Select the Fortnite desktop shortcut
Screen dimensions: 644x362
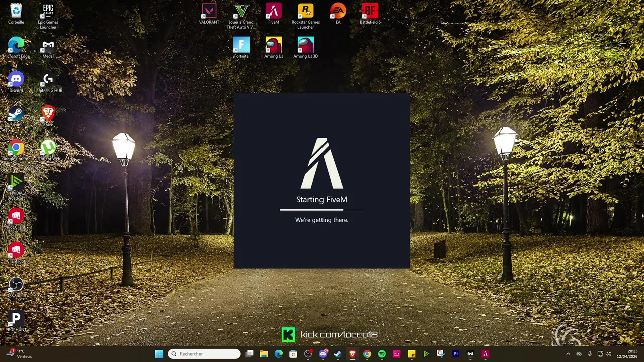coord(242,48)
